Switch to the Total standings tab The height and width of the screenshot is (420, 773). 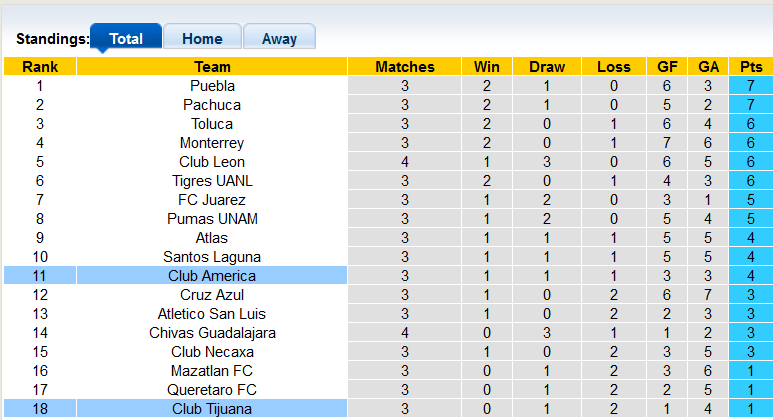[x=125, y=39]
